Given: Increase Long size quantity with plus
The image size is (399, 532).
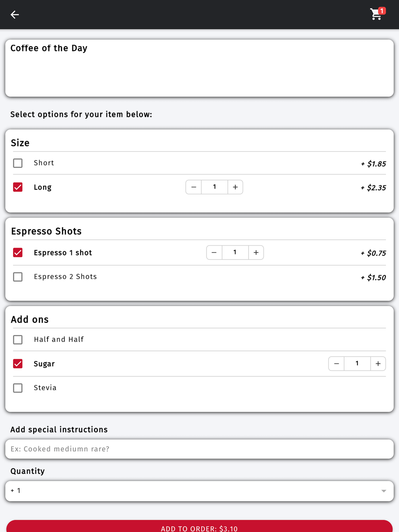Looking at the screenshot, I should coord(235,187).
